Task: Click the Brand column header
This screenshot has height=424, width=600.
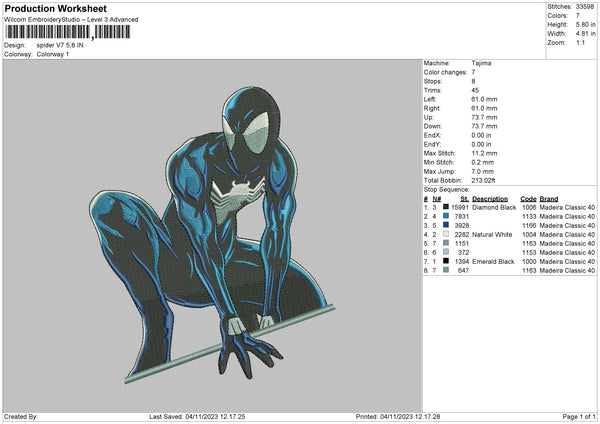Action: tap(549, 199)
